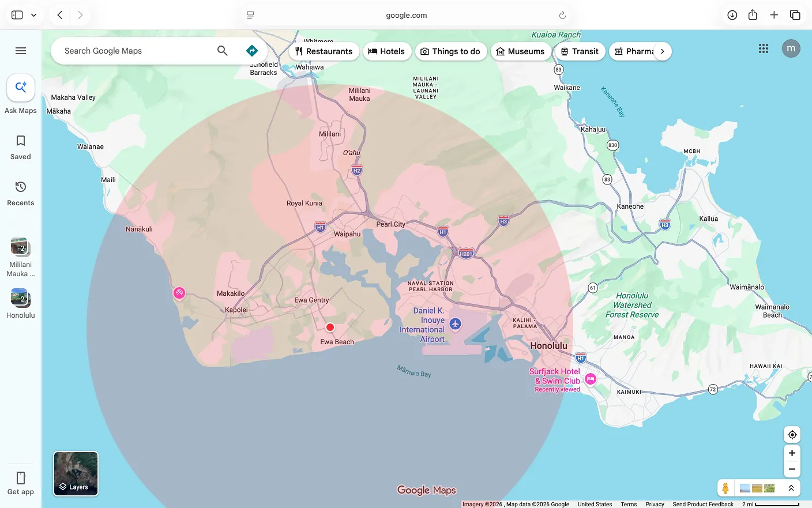Zoom out with the minus button
This screenshot has width=812, height=508.
(x=792, y=469)
